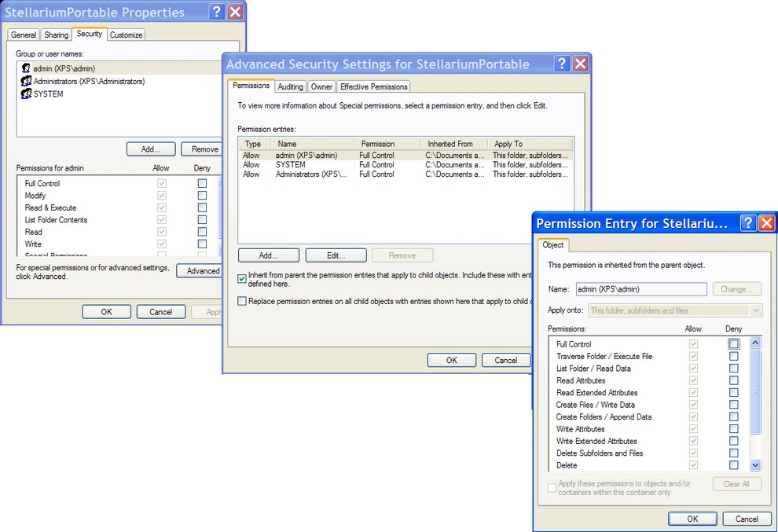Check Deny for Read Attributes

[733, 380]
